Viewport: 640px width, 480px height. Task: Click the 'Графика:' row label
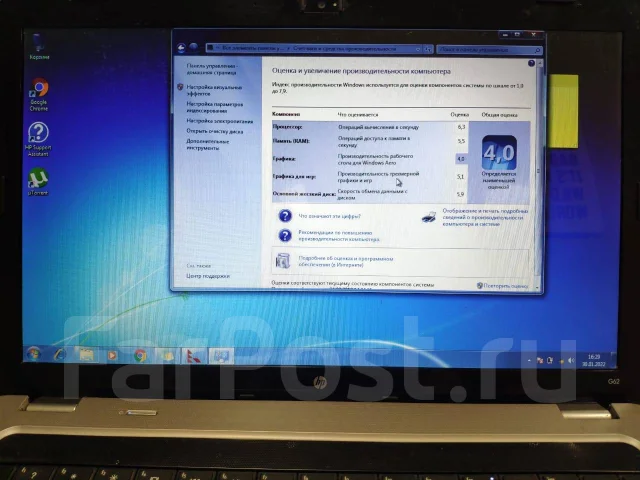tap(284, 159)
